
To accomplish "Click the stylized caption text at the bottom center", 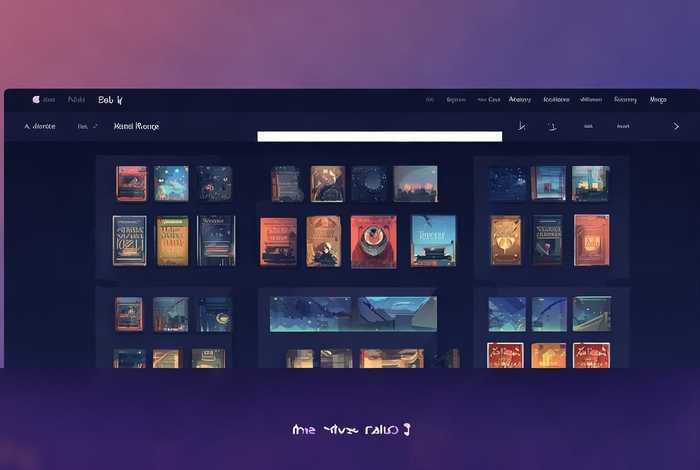I will coord(352,430).
